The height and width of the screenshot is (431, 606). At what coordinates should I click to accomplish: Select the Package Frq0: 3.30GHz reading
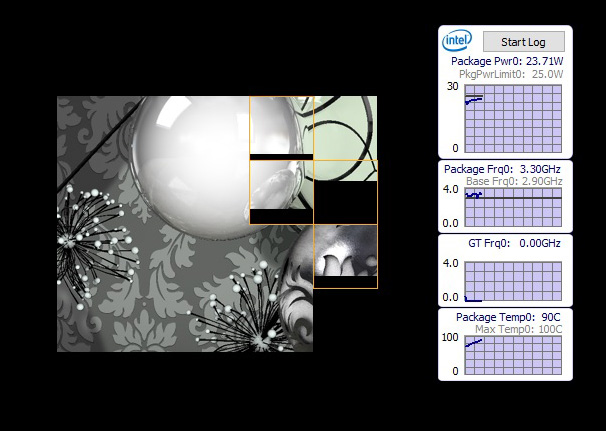pyautogui.click(x=502, y=169)
